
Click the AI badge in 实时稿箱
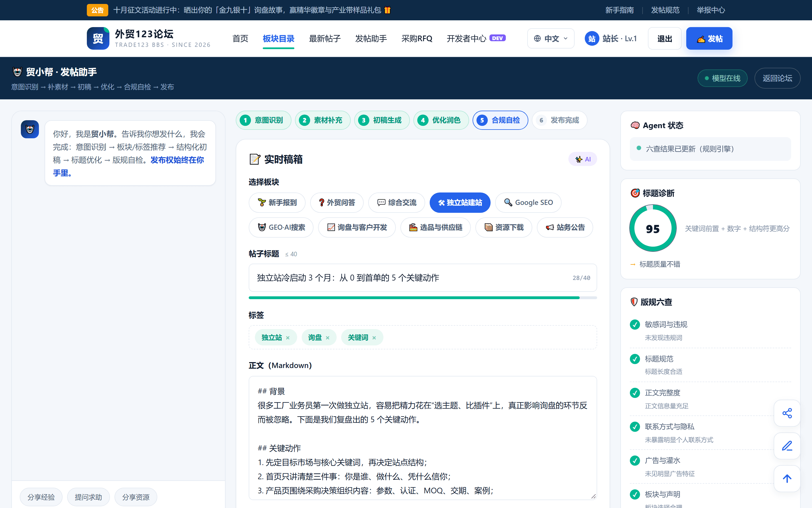click(583, 159)
